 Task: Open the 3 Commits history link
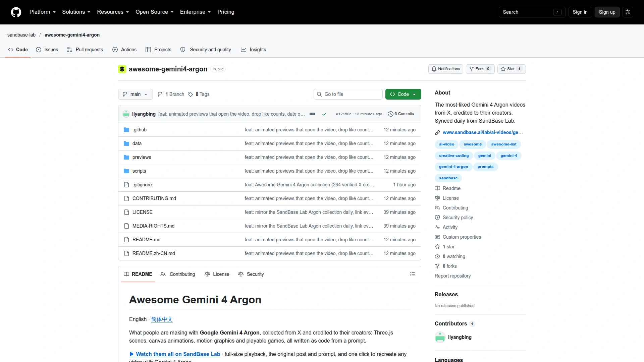click(x=401, y=114)
